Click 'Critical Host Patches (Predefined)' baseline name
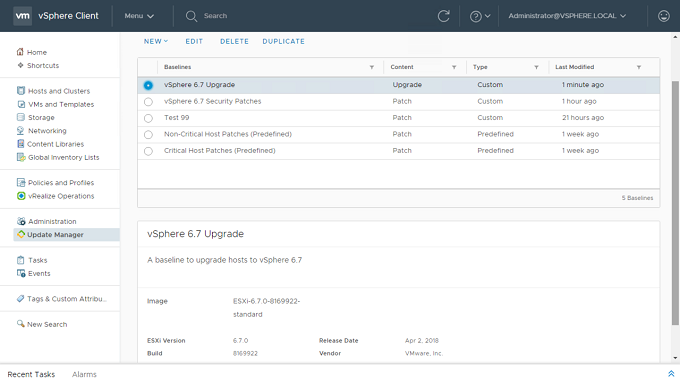Image resolution: width=680 pixels, height=382 pixels. coord(219,150)
